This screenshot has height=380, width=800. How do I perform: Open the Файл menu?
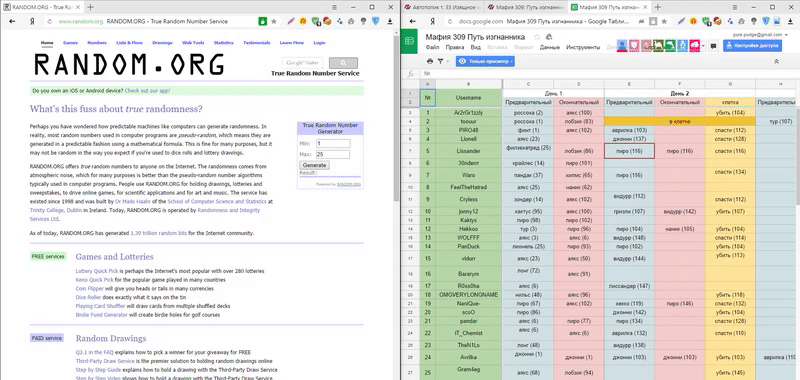point(432,47)
